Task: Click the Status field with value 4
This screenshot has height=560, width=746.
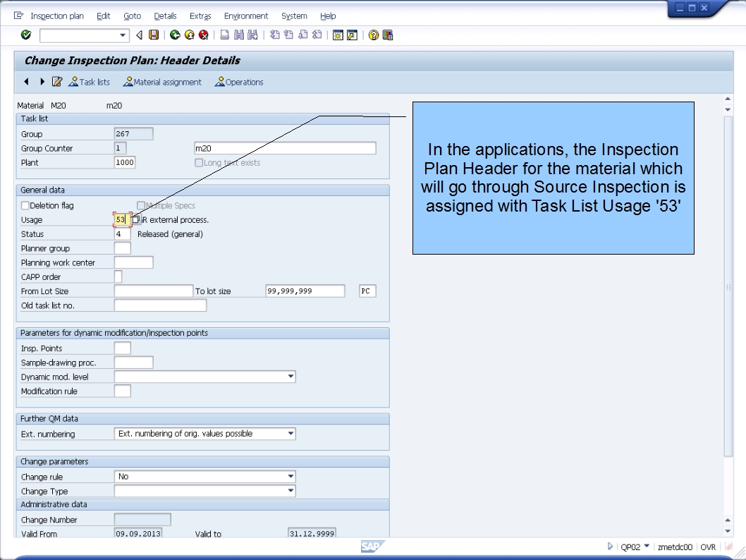Action: (122, 233)
